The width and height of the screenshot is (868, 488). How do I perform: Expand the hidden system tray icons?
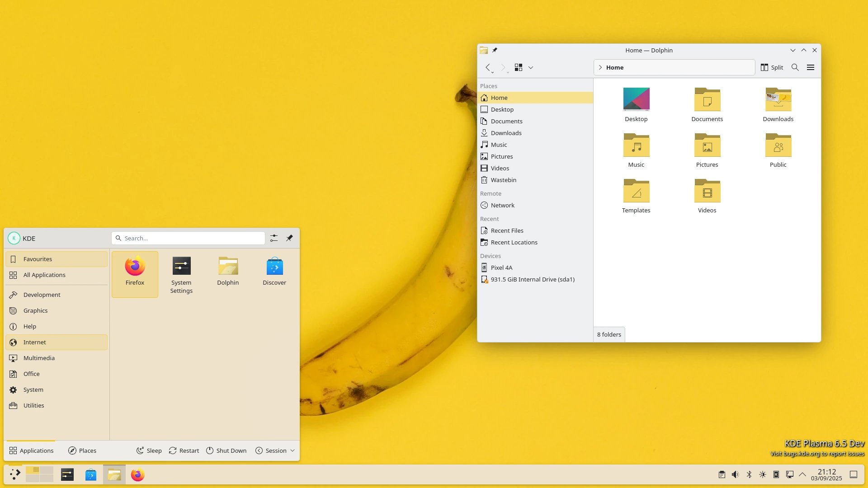(x=802, y=474)
